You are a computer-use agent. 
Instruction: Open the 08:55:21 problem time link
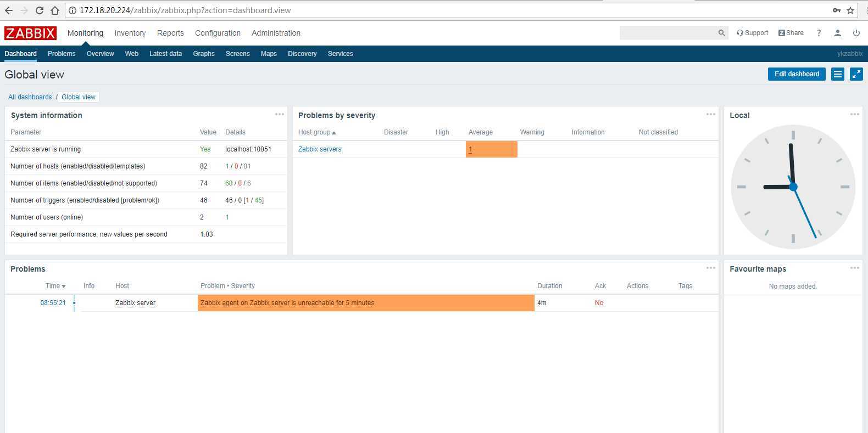point(53,303)
